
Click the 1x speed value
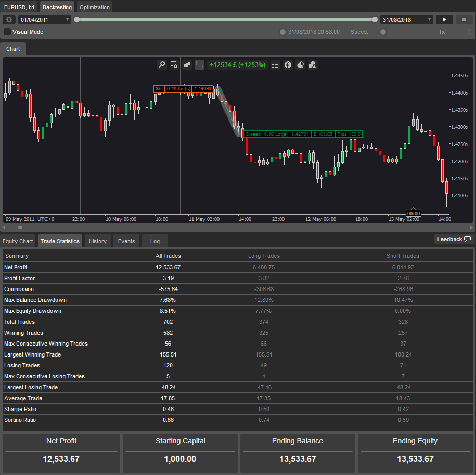[x=442, y=32]
